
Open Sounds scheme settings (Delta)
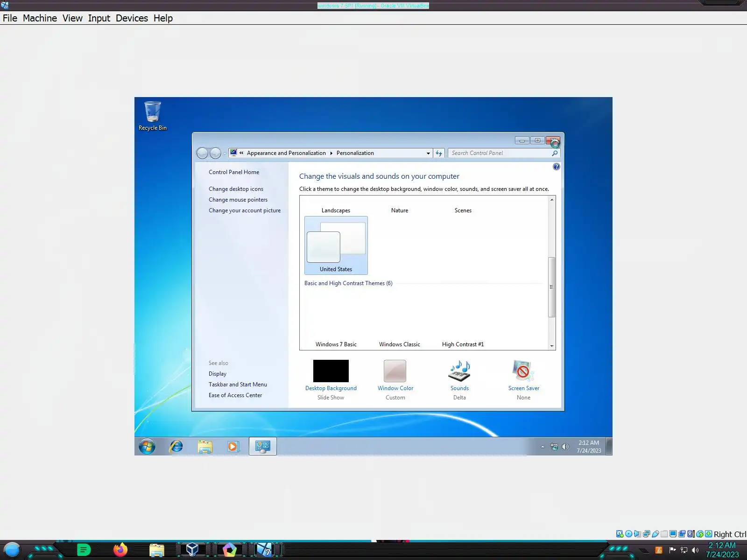point(459,380)
